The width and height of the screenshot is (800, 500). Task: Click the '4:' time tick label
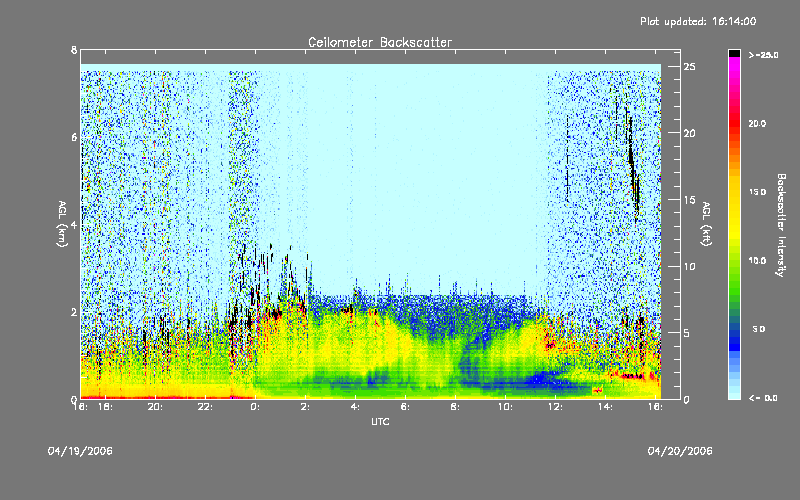pos(355,407)
